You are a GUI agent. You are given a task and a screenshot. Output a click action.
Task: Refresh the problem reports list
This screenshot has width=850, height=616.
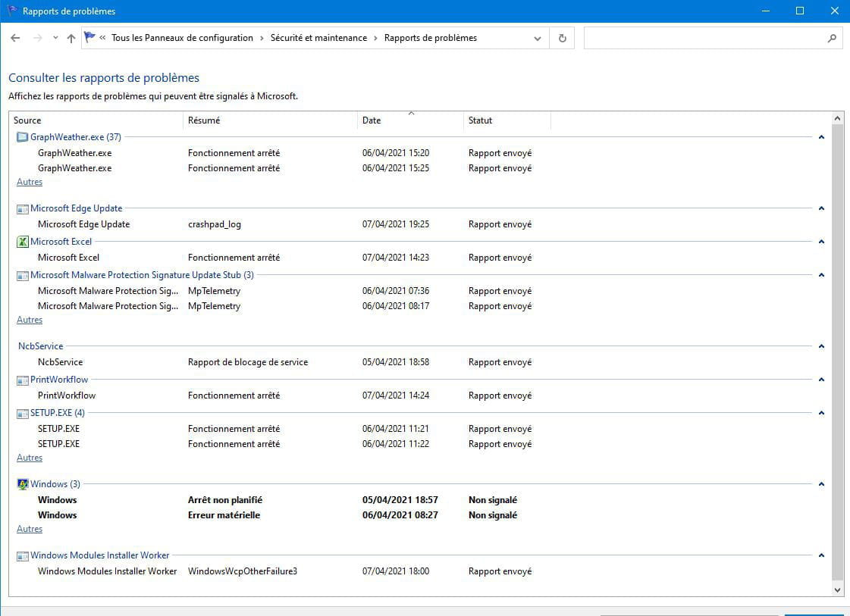pos(562,39)
